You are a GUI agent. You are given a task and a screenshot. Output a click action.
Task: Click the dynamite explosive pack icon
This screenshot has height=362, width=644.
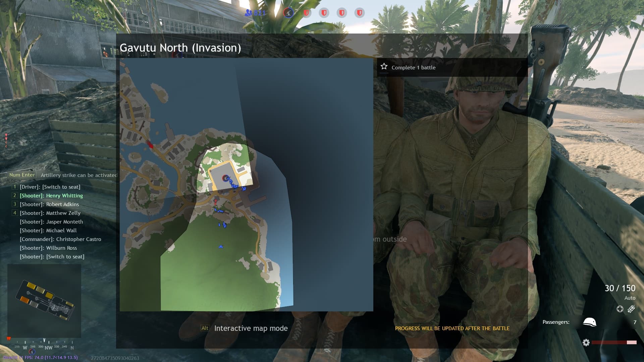tap(631, 309)
